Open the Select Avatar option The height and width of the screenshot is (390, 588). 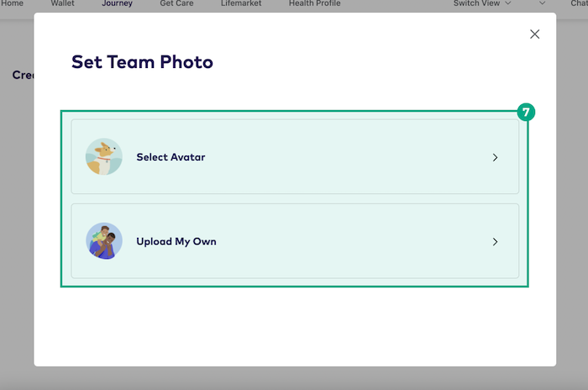click(295, 157)
